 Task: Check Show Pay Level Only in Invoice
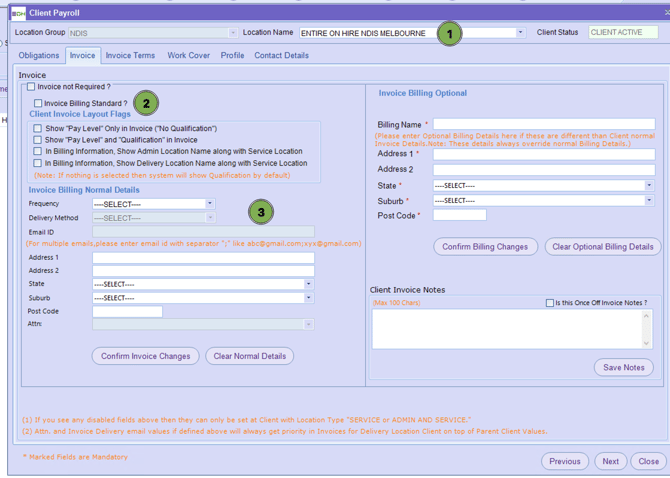(x=38, y=129)
